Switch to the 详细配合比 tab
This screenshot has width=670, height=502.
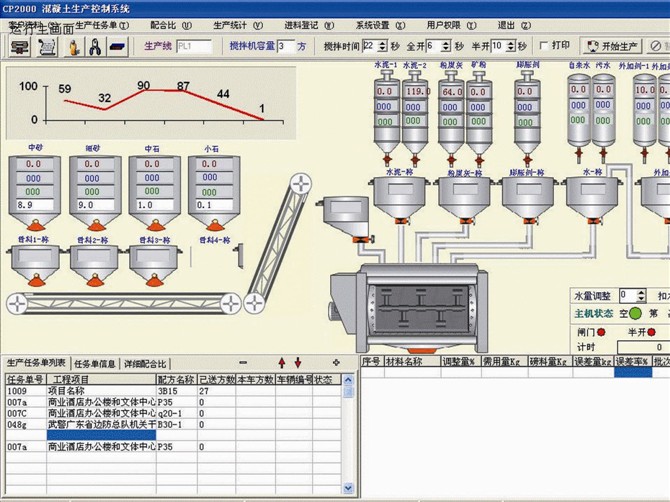(x=145, y=364)
